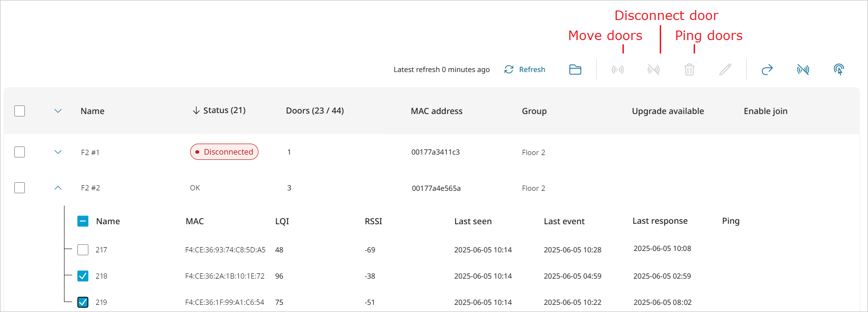Tick the select-all checkbox in the table header
Image resolution: width=868 pixels, height=312 pixels.
[20, 111]
